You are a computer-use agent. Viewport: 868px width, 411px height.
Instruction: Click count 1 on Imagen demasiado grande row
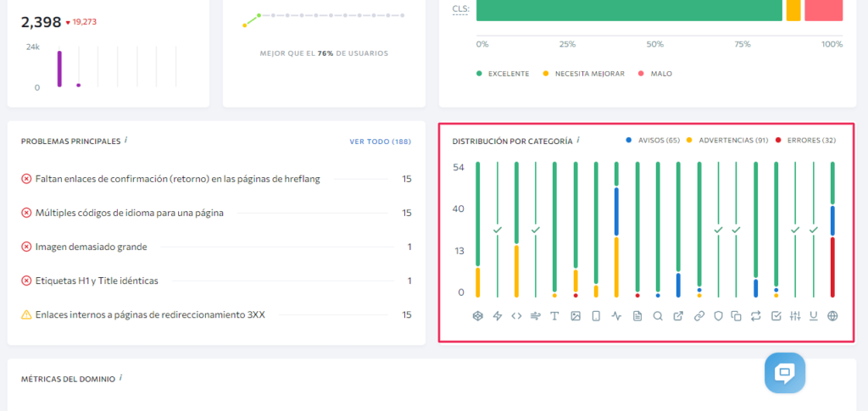pos(409,247)
